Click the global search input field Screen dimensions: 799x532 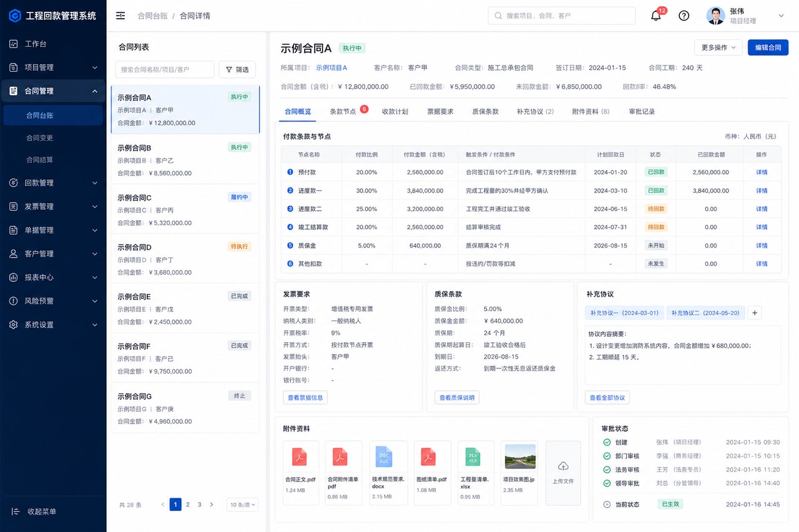point(562,16)
